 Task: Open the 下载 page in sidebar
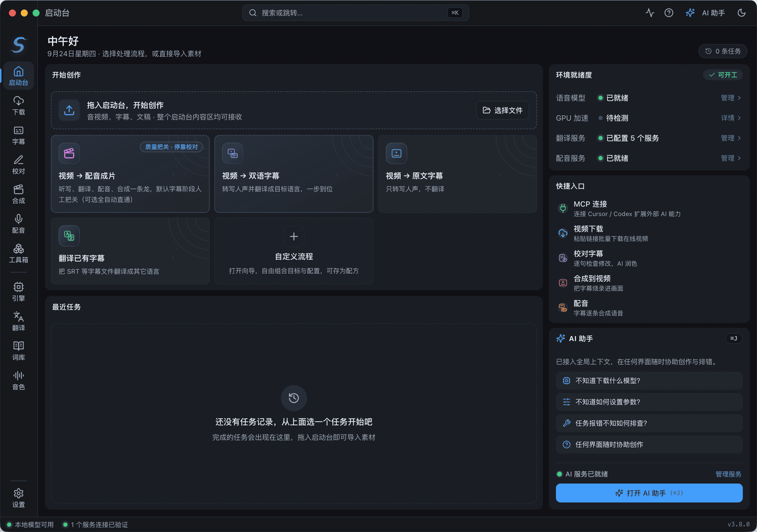click(18, 106)
